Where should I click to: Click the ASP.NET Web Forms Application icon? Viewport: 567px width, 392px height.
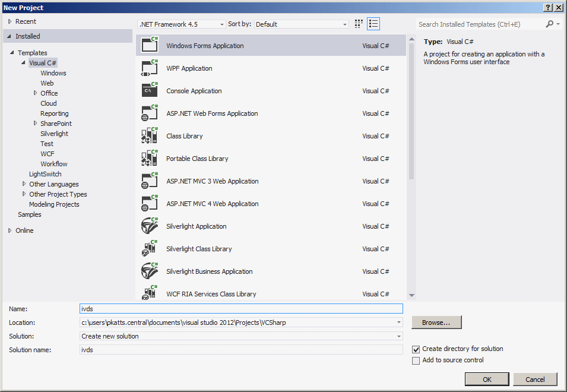point(150,113)
